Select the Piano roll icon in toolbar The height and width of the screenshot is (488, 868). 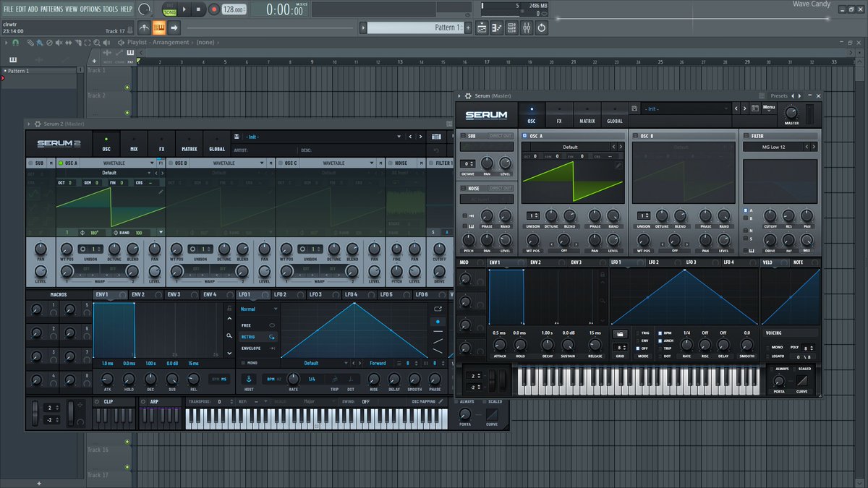(496, 27)
